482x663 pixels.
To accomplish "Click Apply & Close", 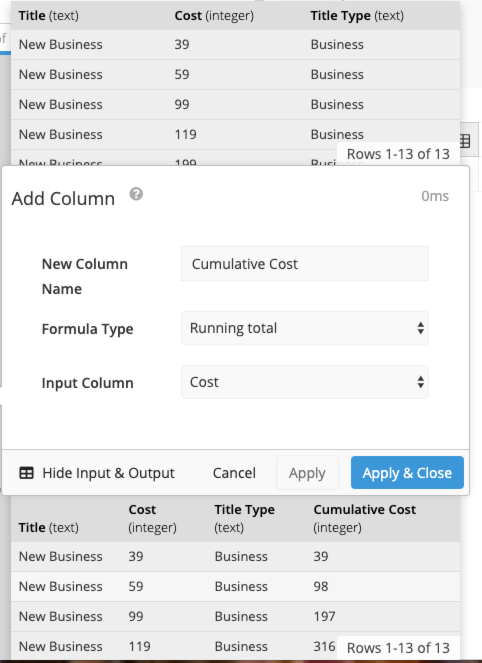I will tap(407, 473).
